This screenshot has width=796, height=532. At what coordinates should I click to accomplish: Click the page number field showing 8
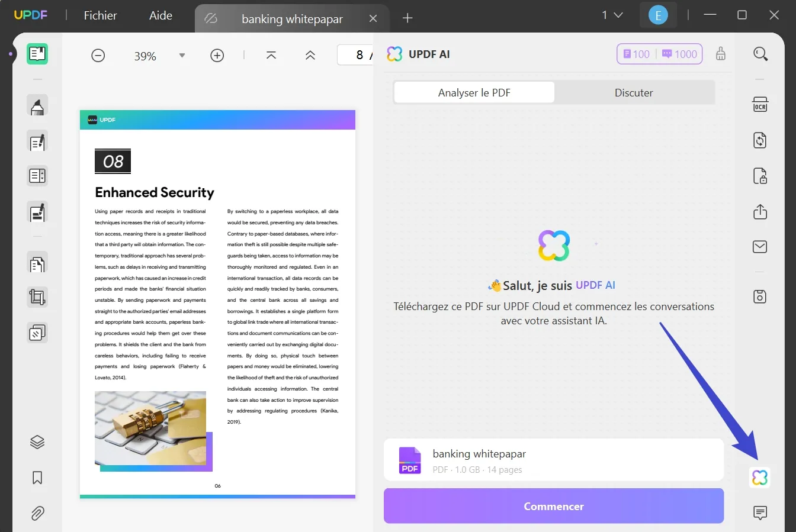coord(355,55)
